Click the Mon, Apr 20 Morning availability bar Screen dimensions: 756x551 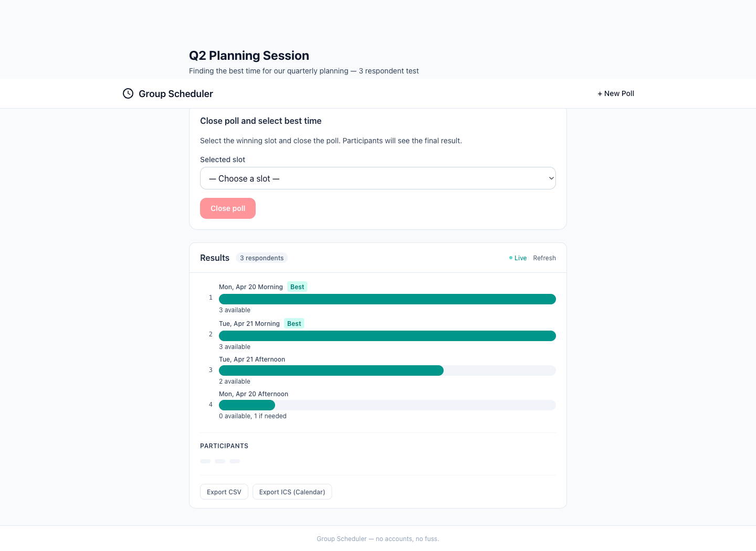(x=387, y=299)
